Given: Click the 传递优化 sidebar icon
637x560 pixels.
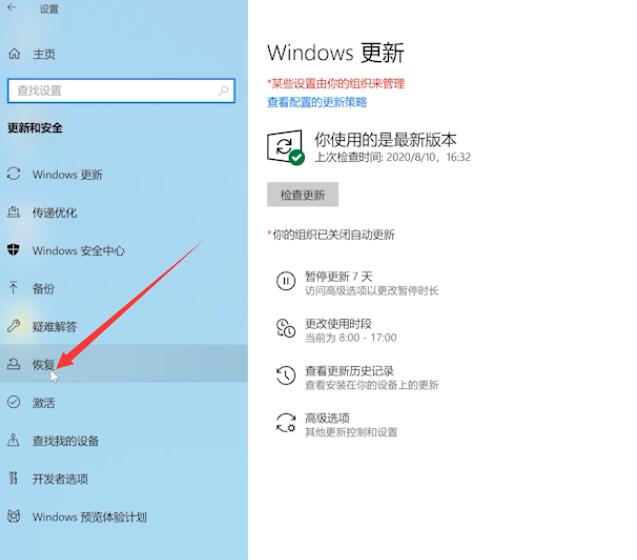Looking at the screenshot, I should pyautogui.click(x=13, y=212).
